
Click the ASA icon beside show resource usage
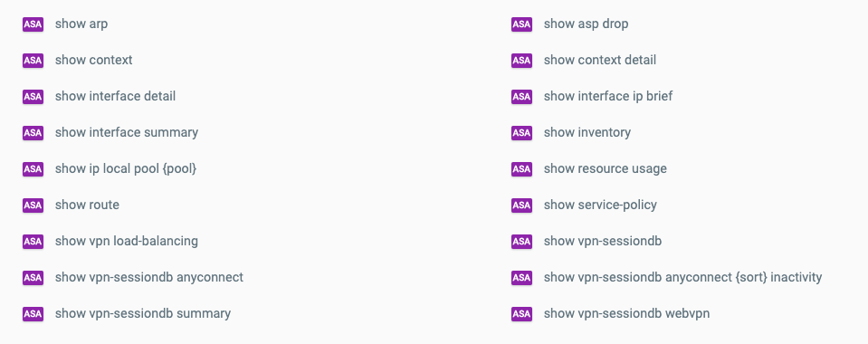[521, 169]
